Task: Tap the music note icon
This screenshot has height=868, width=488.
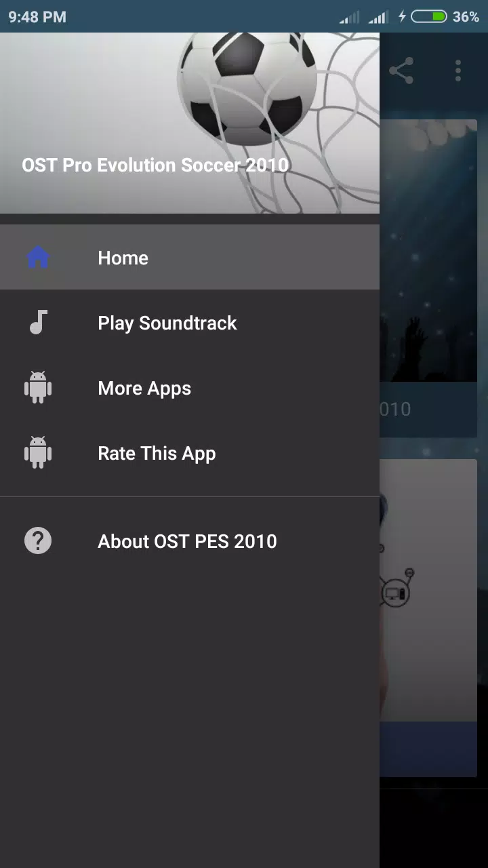Action: coord(38,323)
